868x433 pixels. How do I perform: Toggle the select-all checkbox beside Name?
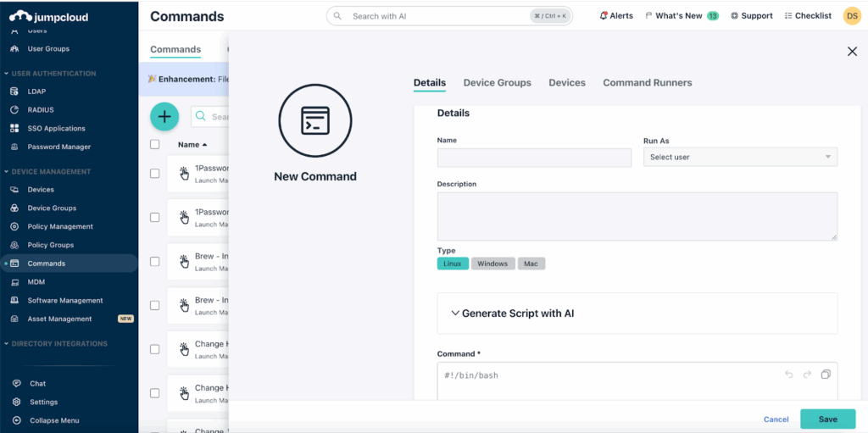click(x=154, y=145)
